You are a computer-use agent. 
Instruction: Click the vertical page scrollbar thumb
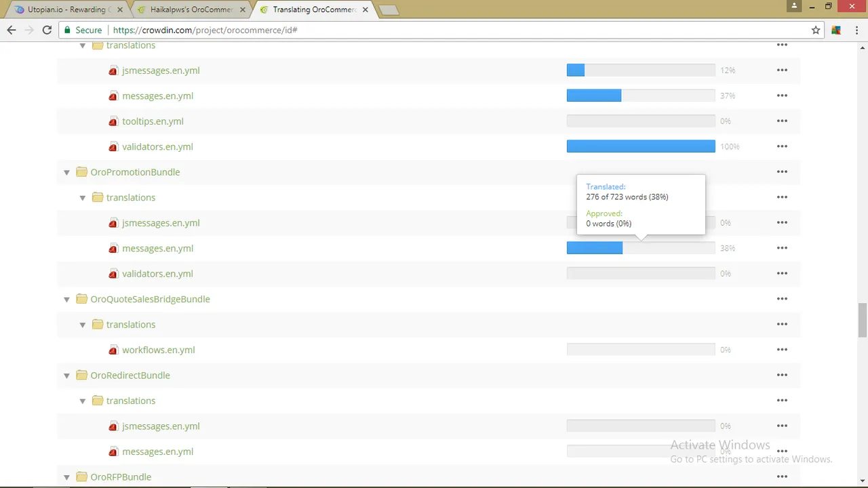click(862, 320)
